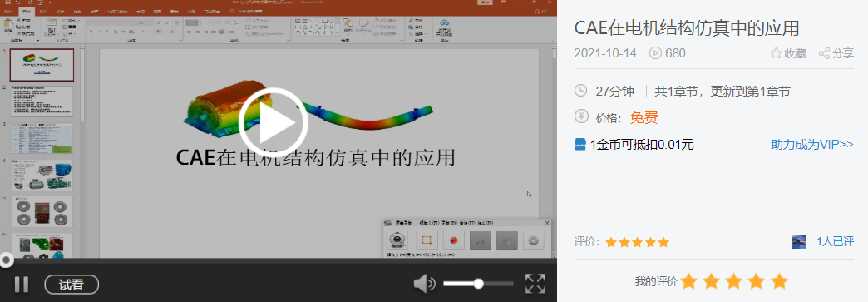Open the region selection dropdown arrow in recorder
This screenshot has height=302, width=868.
[436, 240]
